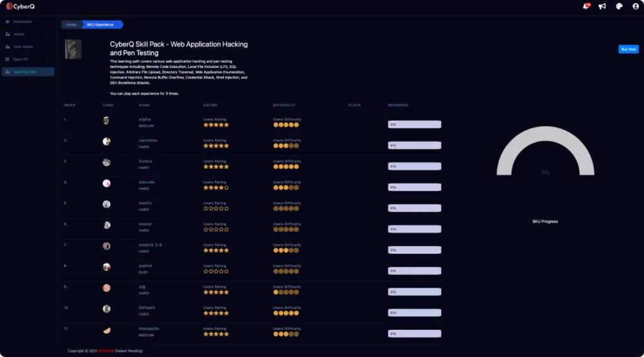Expand the Open-Pit sidebar menu chevron
Screen dimensions: 644x357
click(48, 59)
